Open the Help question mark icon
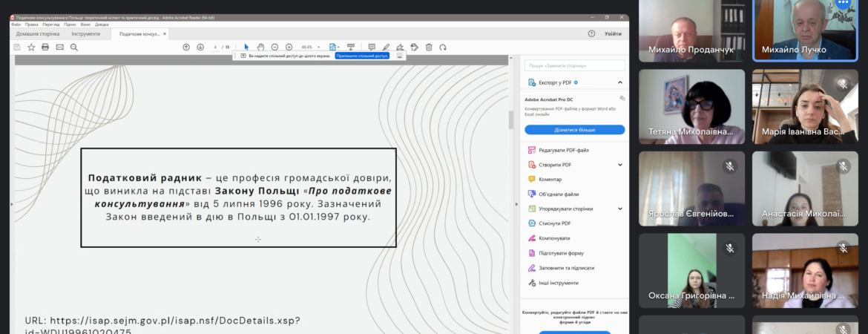868x334 pixels. (591, 34)
